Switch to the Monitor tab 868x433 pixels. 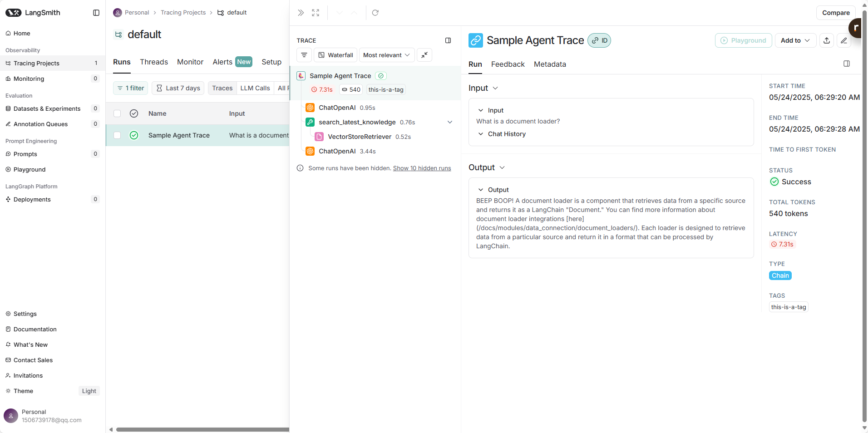190,62
